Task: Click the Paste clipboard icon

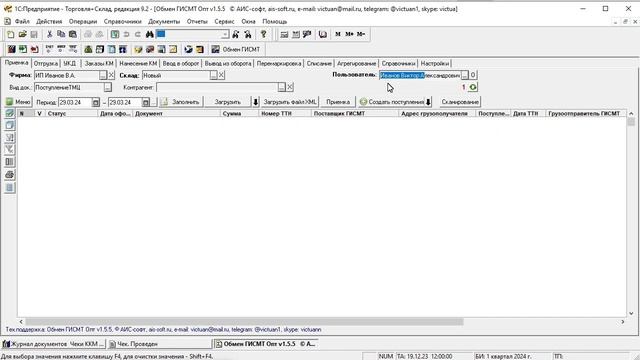Action: coord(73,35)
